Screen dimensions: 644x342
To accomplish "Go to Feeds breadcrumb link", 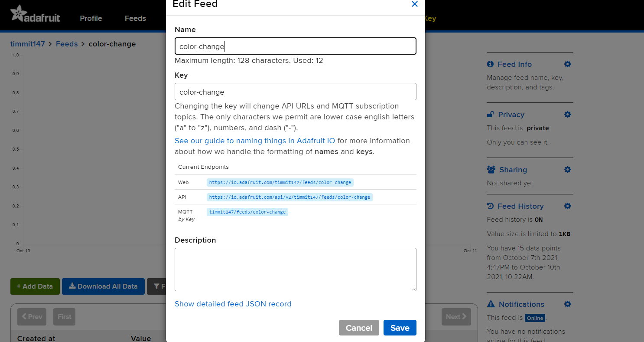I will pyautogui.click(x=67, y=44).
